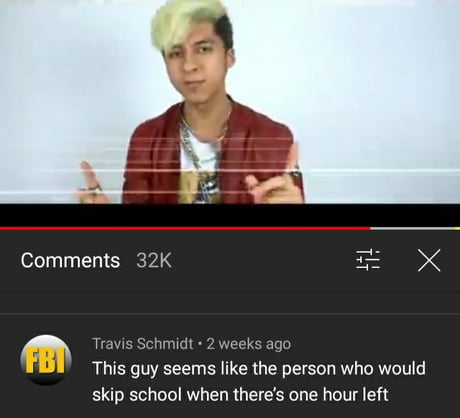Screen dimensions: 460x418
Task: Close the comments panel with the X
Action: (x=429, y=260)
